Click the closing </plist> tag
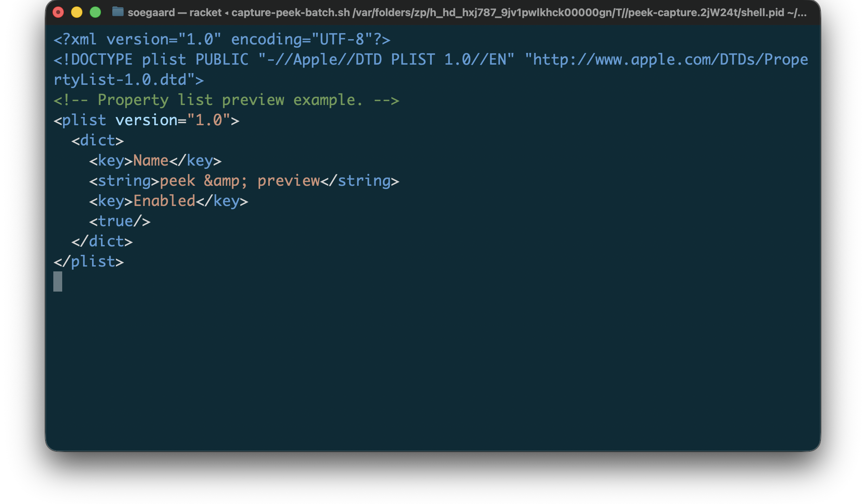Screen dimensions: 866x504 click(88, 262)
